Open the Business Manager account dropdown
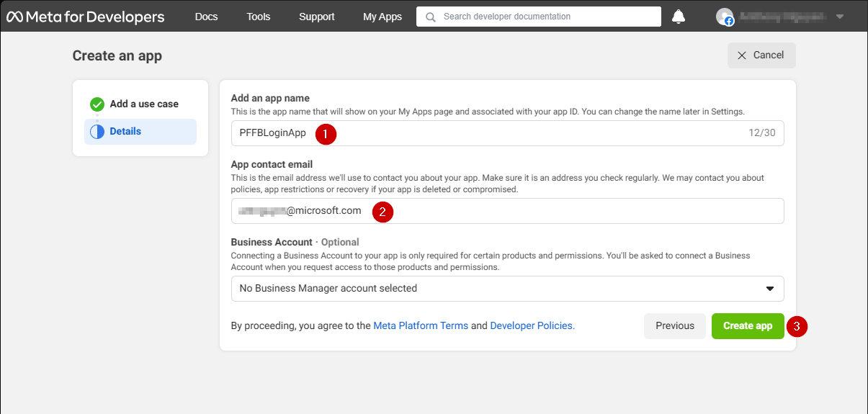This screenshot has height=414, width=868. (x=507, y=289)
